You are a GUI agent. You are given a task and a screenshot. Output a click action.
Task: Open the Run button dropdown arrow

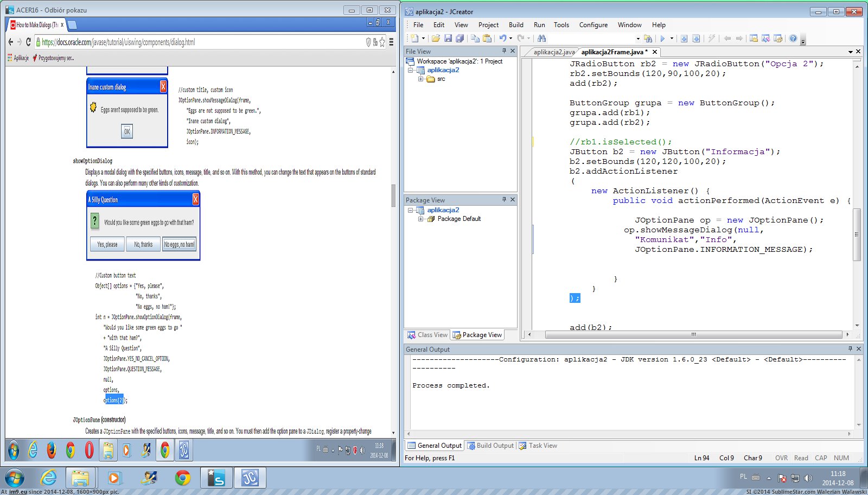[672, 38]
